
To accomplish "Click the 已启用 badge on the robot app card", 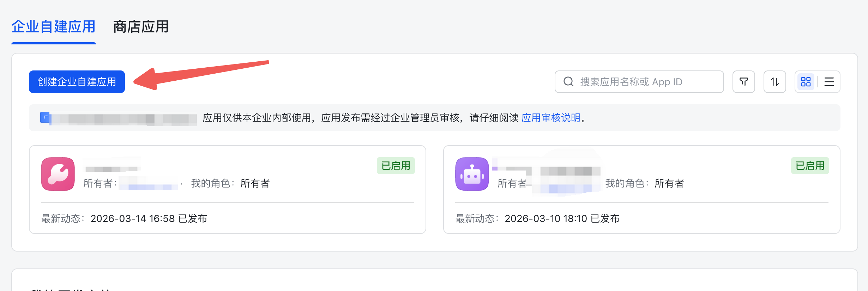I will point(810,166).
